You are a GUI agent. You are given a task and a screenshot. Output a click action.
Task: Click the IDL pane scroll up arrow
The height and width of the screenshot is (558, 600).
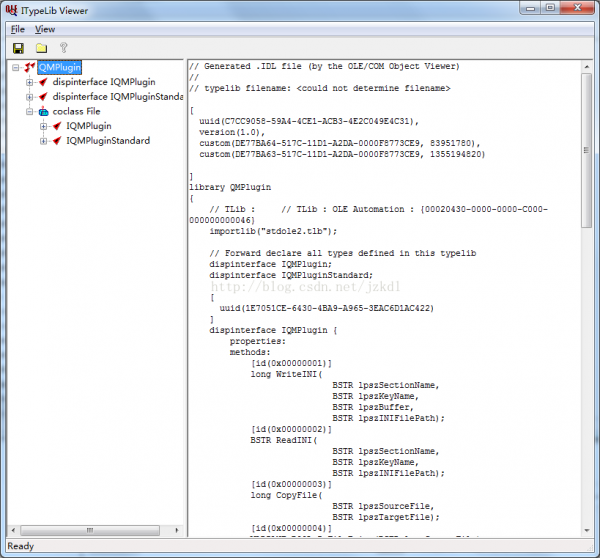coord(587,67)
